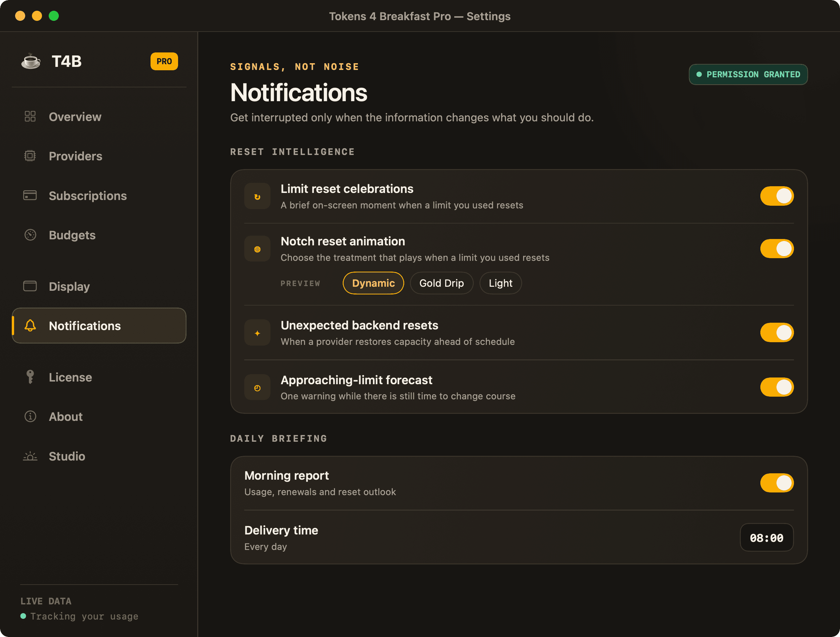Click the Approaching-limit forecast clock icon

tap(257, 388)
